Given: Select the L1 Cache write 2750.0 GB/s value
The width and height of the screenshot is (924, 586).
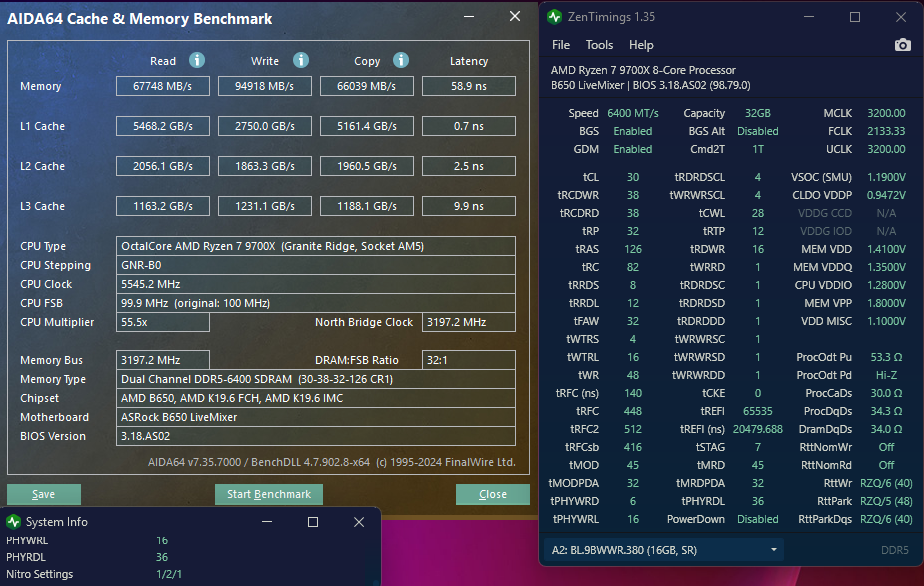Looking at the screenshot, I should tap(265, 126).
